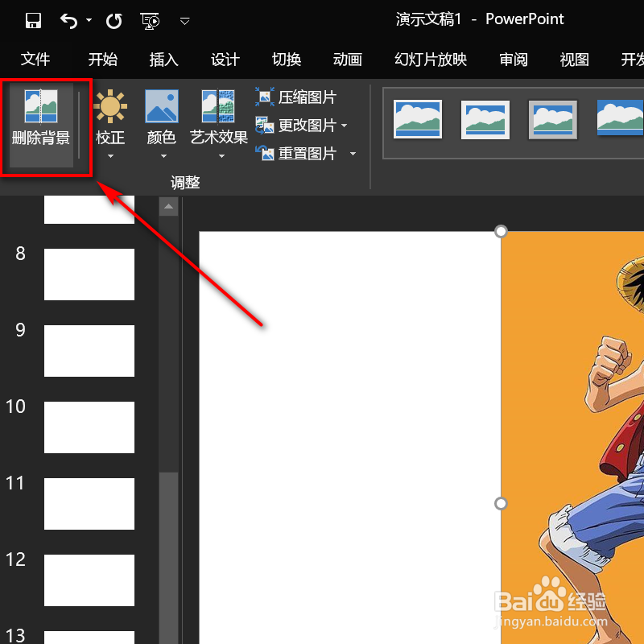Open the 幻灯片放映 tab
Image resolution: width=644 pixels, height=644 pixels.
pyautogui.click(x=431, y=60)
